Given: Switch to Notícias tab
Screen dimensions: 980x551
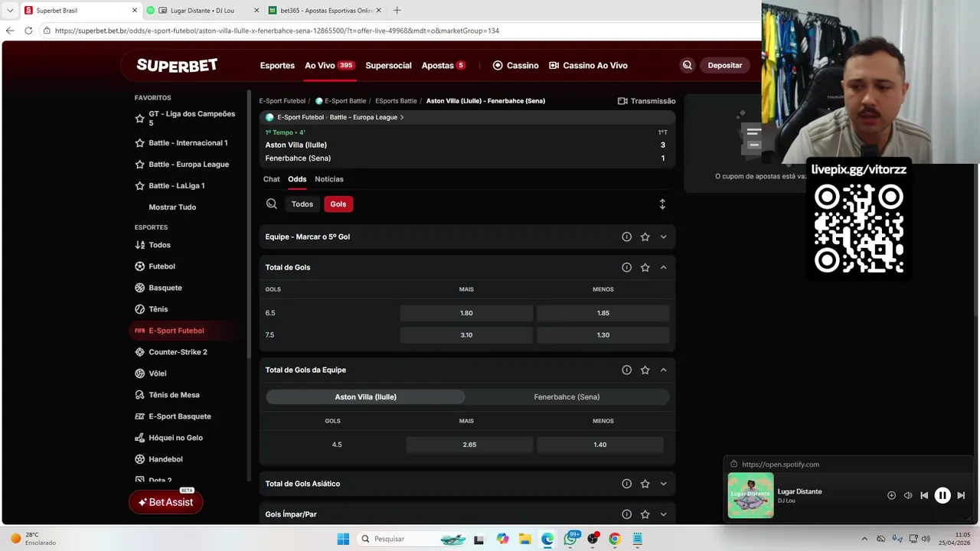Looking at the screenshot, I should (329, 179).
